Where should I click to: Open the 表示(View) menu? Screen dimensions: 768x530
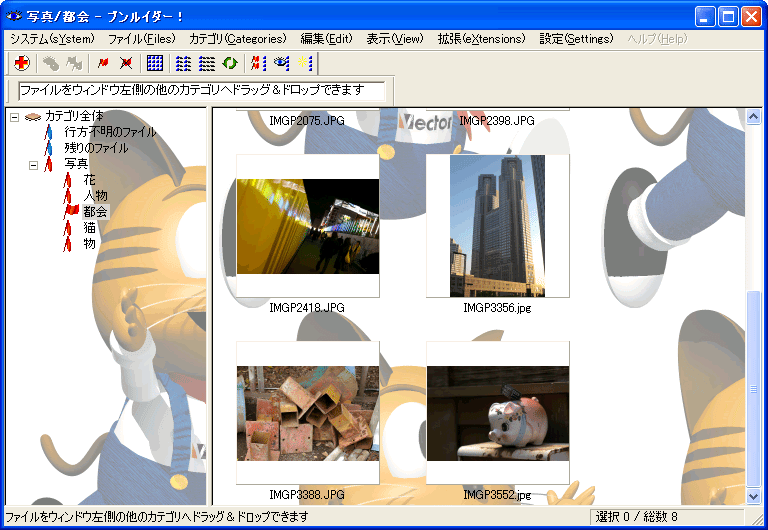395,39
